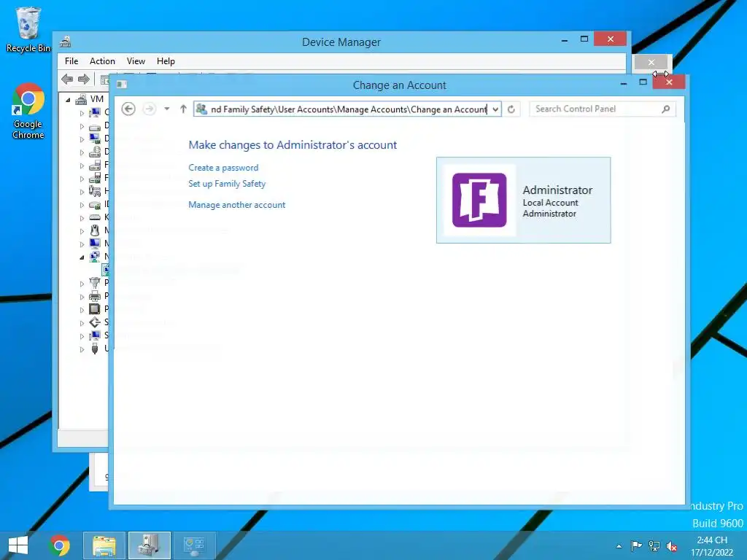Screen dimensions: 747x560
Task: Select the Keyboards category icon
Action: [95, 217]
